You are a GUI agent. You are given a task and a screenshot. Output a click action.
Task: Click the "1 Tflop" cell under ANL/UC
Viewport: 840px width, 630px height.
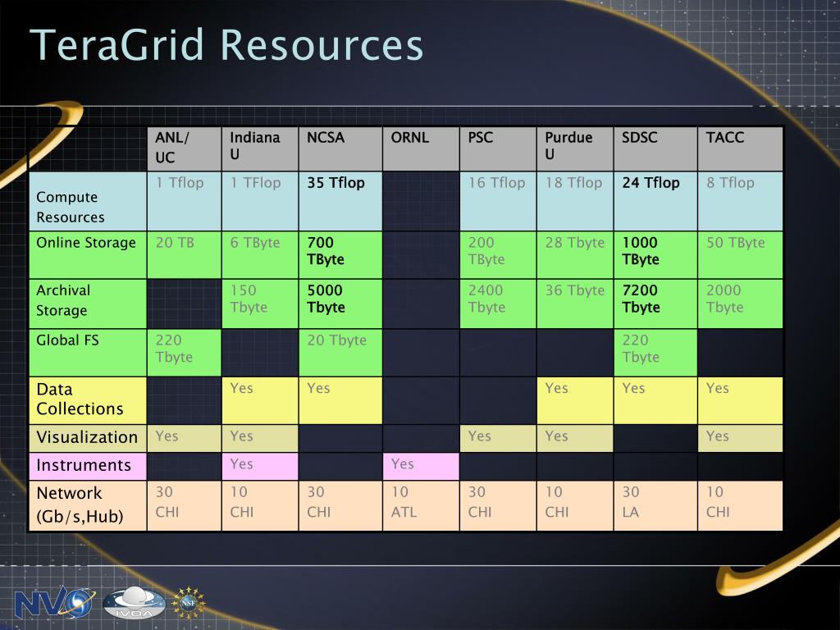[185, 202]
